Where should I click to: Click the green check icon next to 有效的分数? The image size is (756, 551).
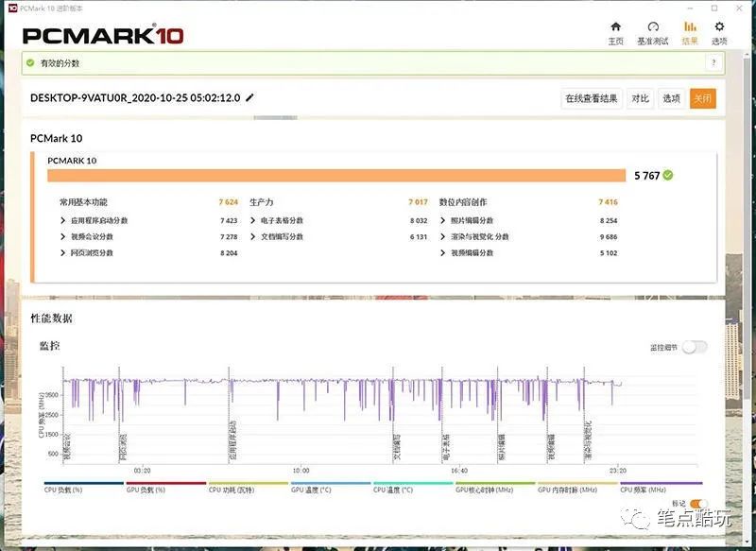30,63
